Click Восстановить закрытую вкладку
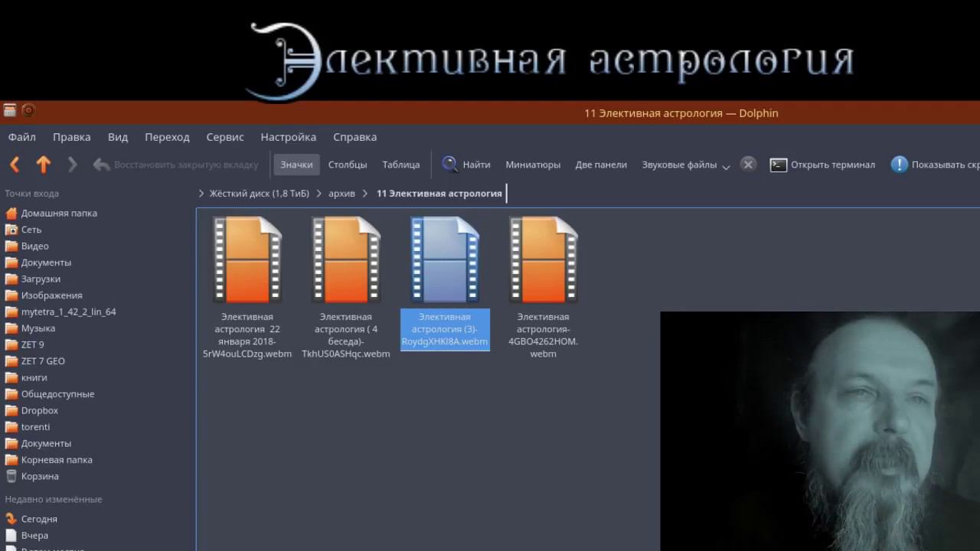Viewport: 980px width, 551px height. coord(175,165)
